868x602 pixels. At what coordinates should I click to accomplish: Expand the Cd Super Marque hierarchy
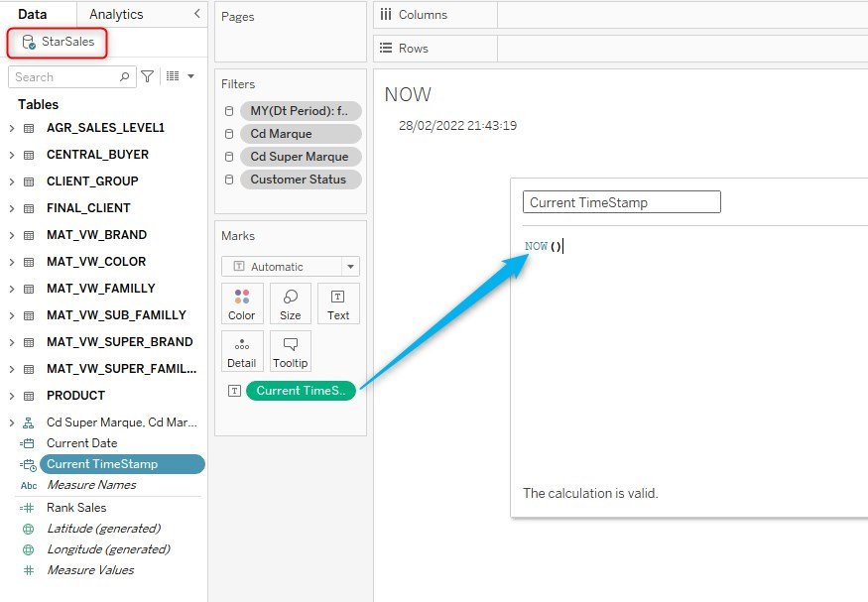[x=12, y=422]
